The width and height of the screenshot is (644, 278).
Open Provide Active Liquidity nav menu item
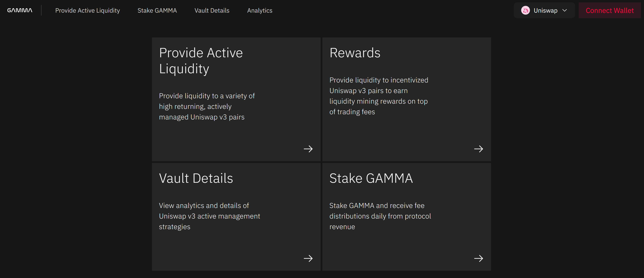pyautogui.click(x=87, y=10)
